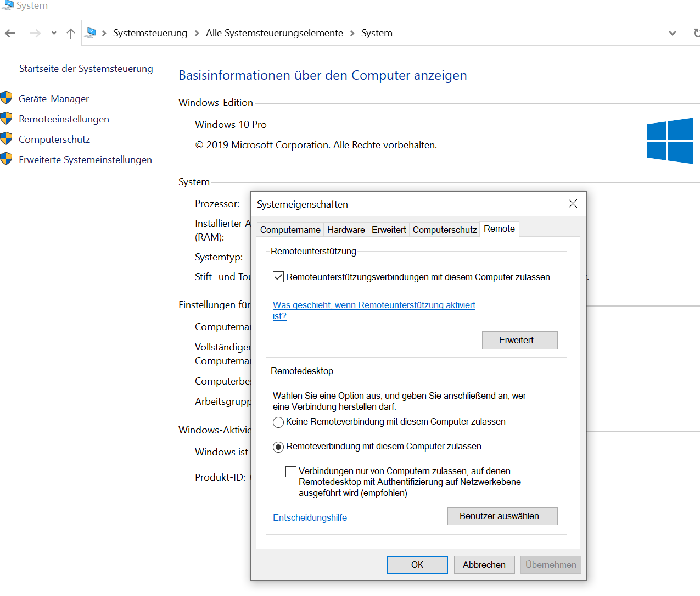
Task: Uncheck Remoteunterstützungsverbindungen zulassen checkbox
Action: [x=278, y=277]
